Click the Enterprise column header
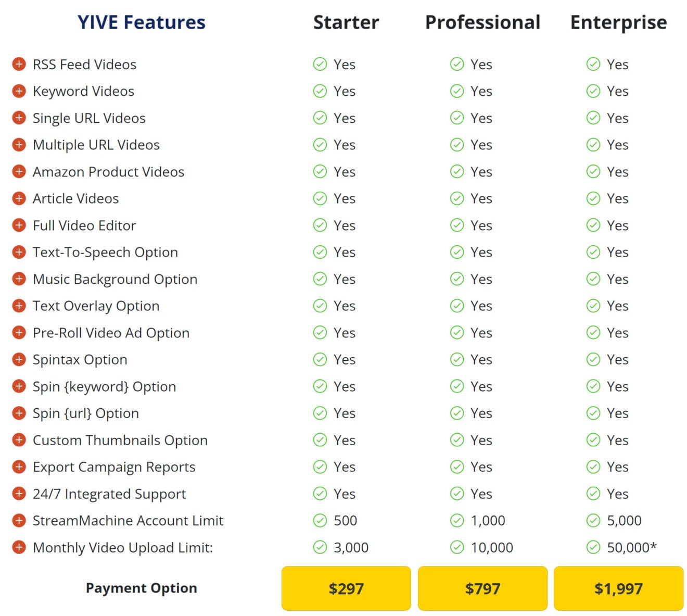This screenshot has height=616, width=687. pos(618,22)
